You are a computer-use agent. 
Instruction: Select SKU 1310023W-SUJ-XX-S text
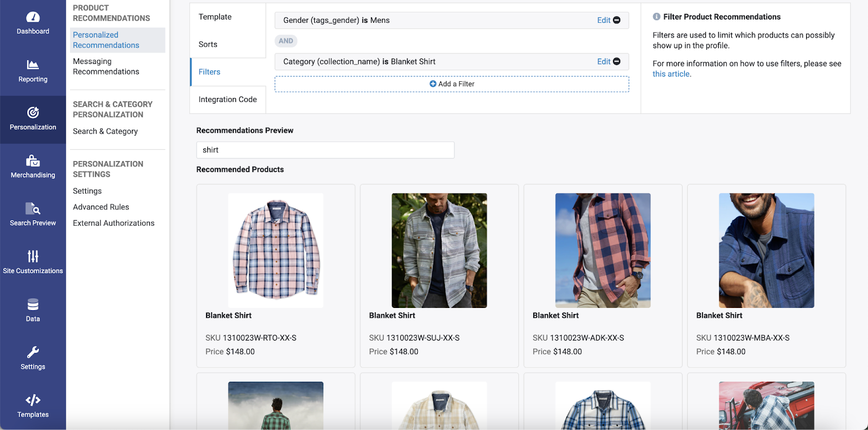[414, 338]
